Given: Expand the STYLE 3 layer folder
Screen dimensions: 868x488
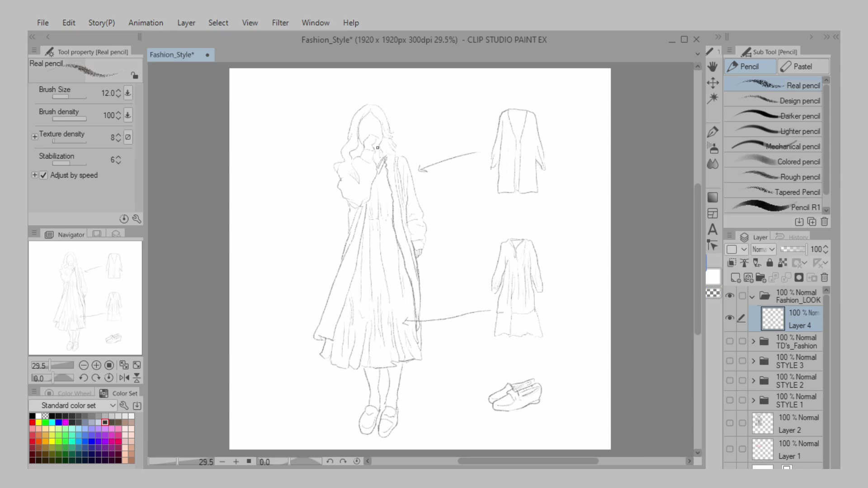Looking at the screenshot, I should point(753,361).
